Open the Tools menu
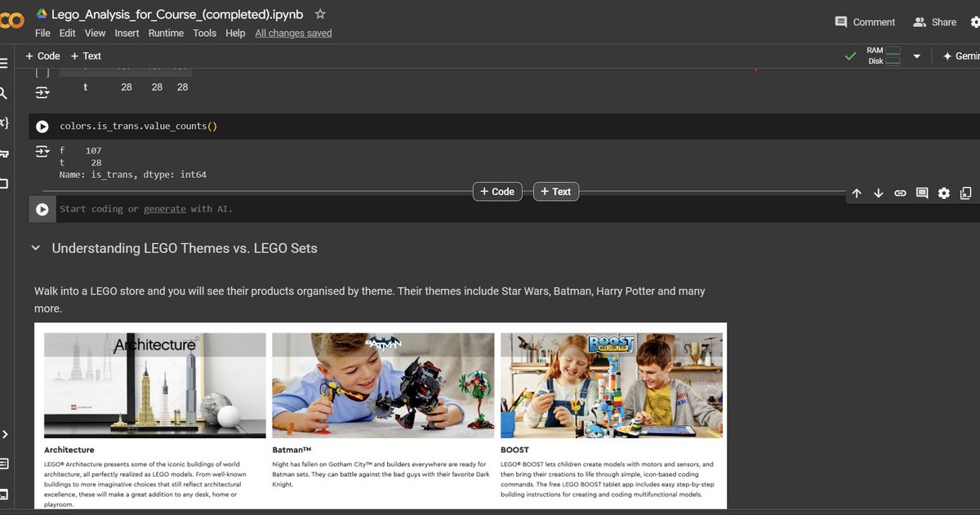980x515 pixels. [x=204, y=33]
